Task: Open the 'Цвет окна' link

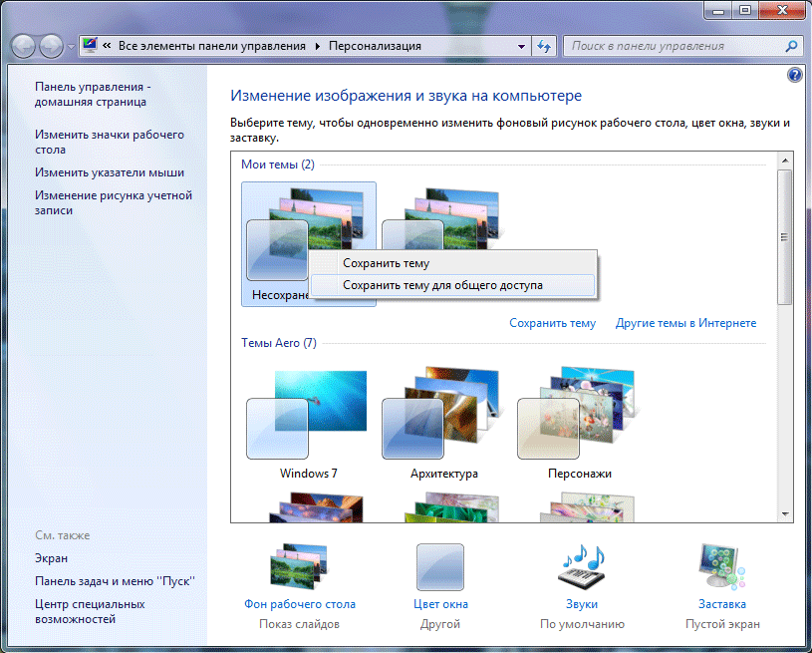Action: click(440, 604)
